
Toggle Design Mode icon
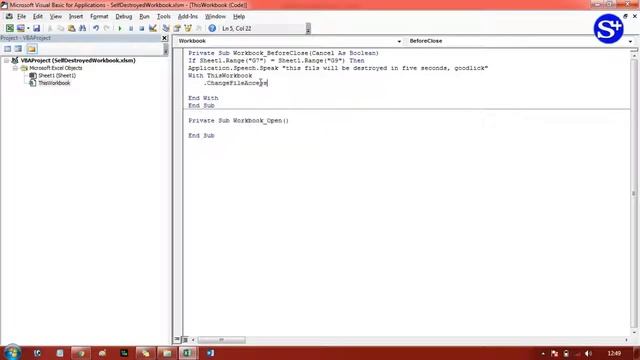click(153, 28)
